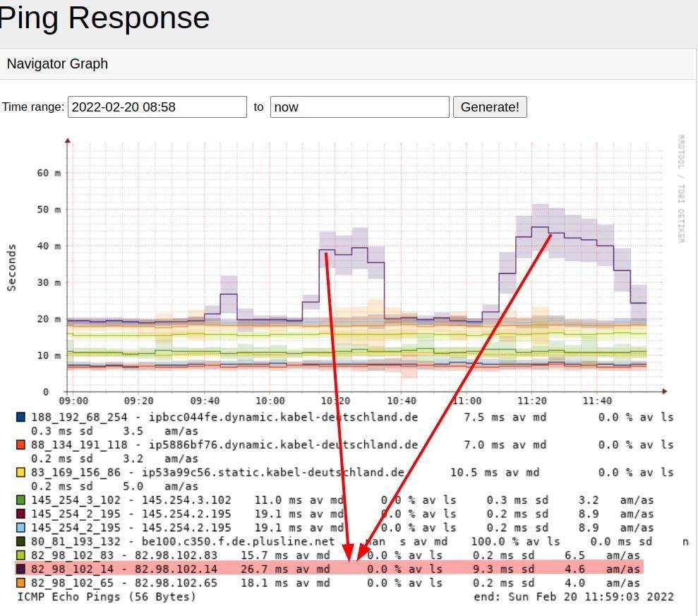The width and height of the screenshot is (698, 616).
Task: Click lime swatch for 82_98_102_83
Action: (20, 555)
